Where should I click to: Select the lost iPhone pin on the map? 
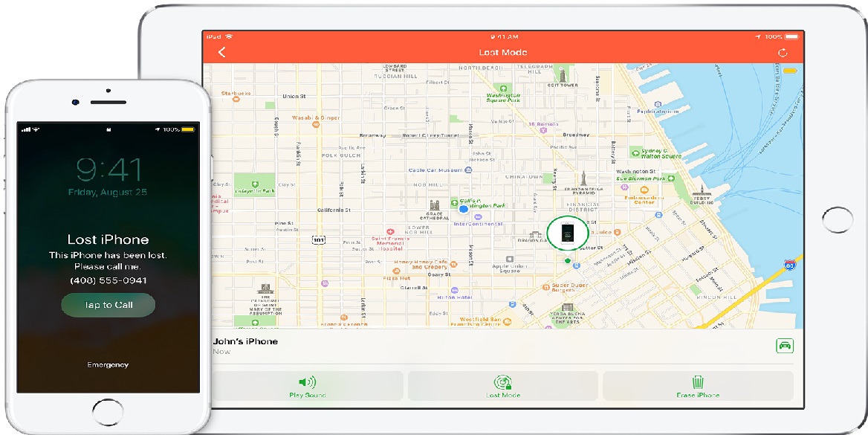[x=568, y=233]
